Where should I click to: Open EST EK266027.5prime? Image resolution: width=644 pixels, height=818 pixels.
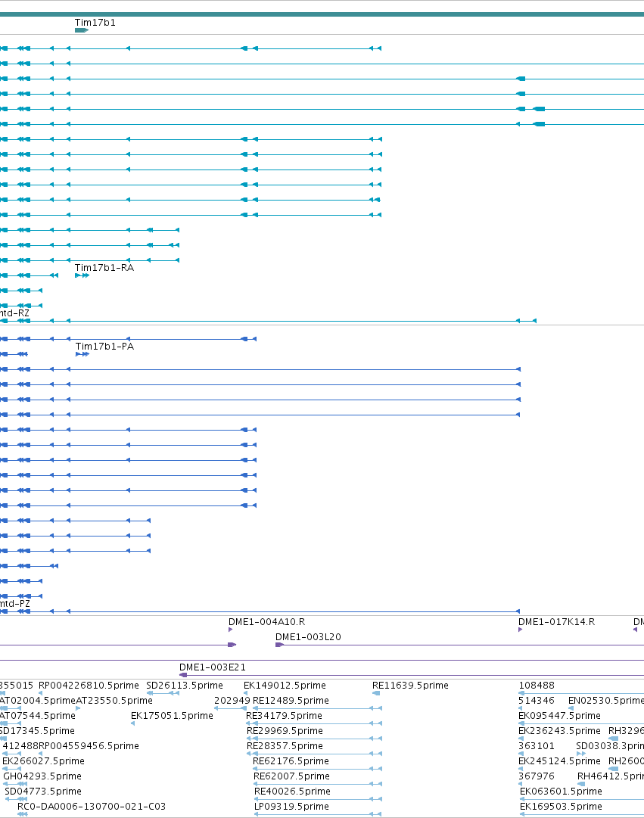click(43, 761)
